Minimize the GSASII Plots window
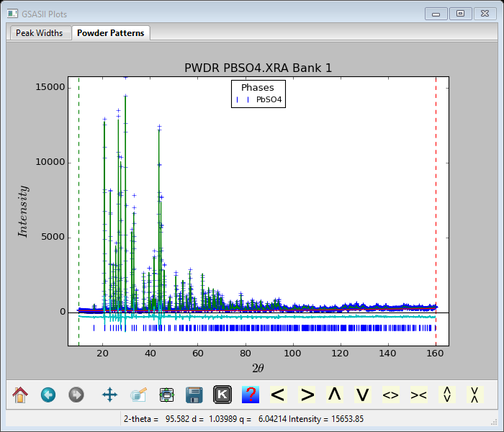504x432 pixels. [x=436, y=14]
